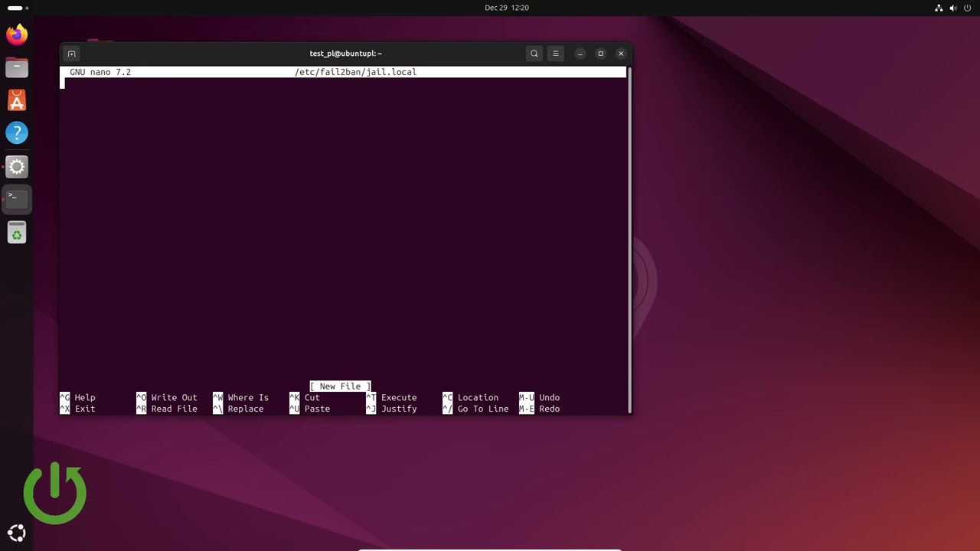The height and width of the screenshot is (551, 980).
Task: Click the ^K Cut shortcut label
Action: 305,398
